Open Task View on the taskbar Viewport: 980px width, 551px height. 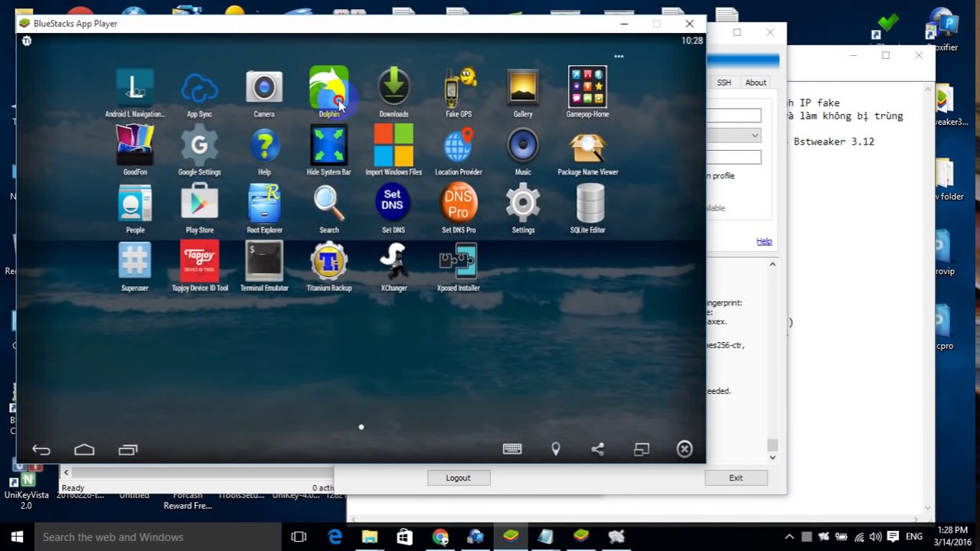coord(299,537)
